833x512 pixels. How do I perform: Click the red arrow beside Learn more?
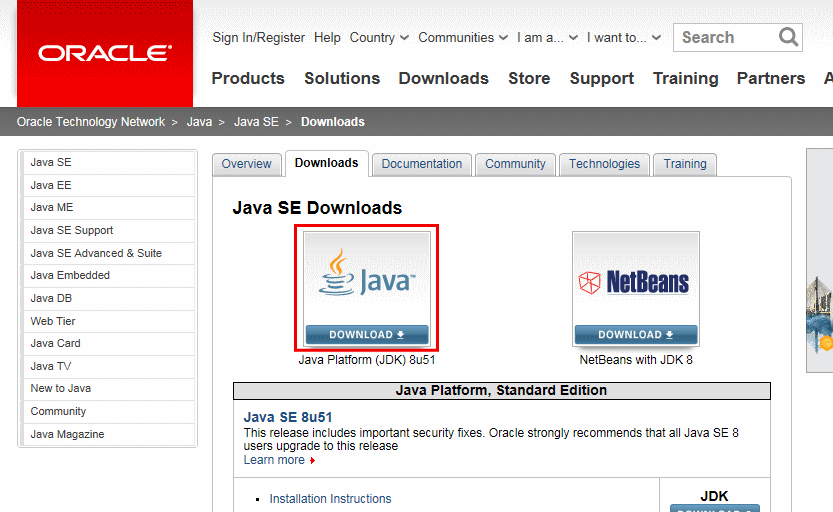pyautogui.click(x=313, y=461)
